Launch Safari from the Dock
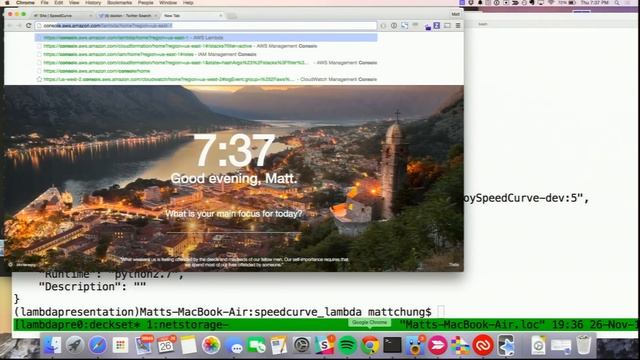This screenshot has height=360, width=640. point(98,345)
